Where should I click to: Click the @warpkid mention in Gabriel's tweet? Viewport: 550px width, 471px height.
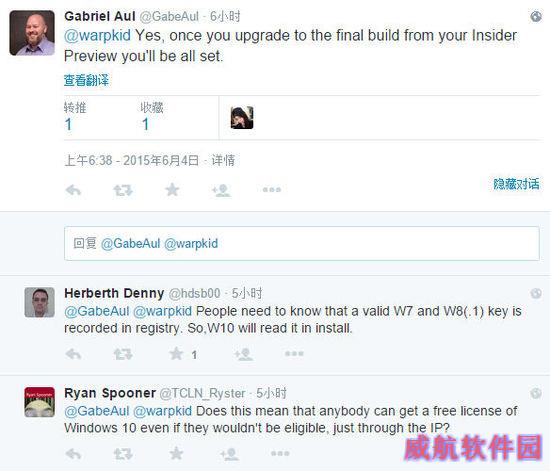pos(97,36)
